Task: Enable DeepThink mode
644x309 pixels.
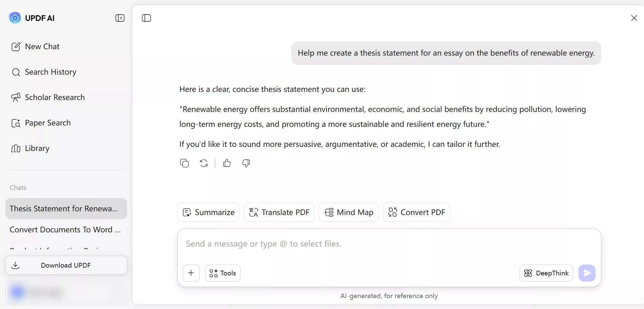Action: (x=546, y=273)
